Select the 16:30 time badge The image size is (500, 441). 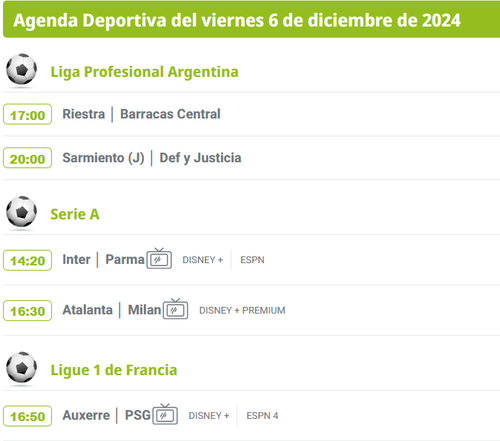point(27,311)
